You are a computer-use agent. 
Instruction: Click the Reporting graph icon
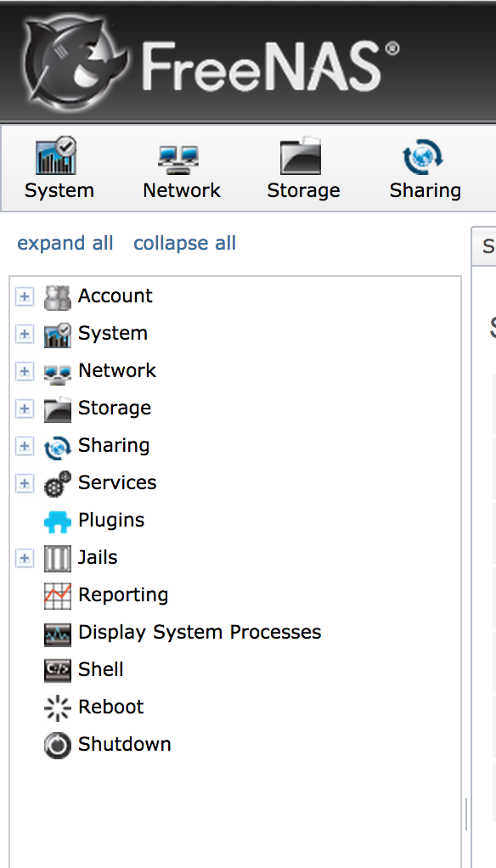[x=58, y=596]
